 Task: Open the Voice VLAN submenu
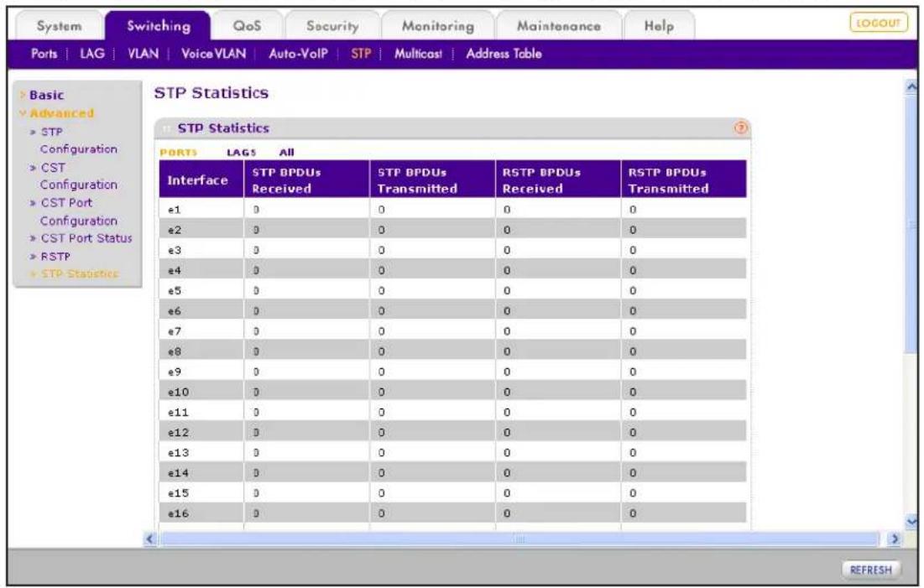(213, 54)
